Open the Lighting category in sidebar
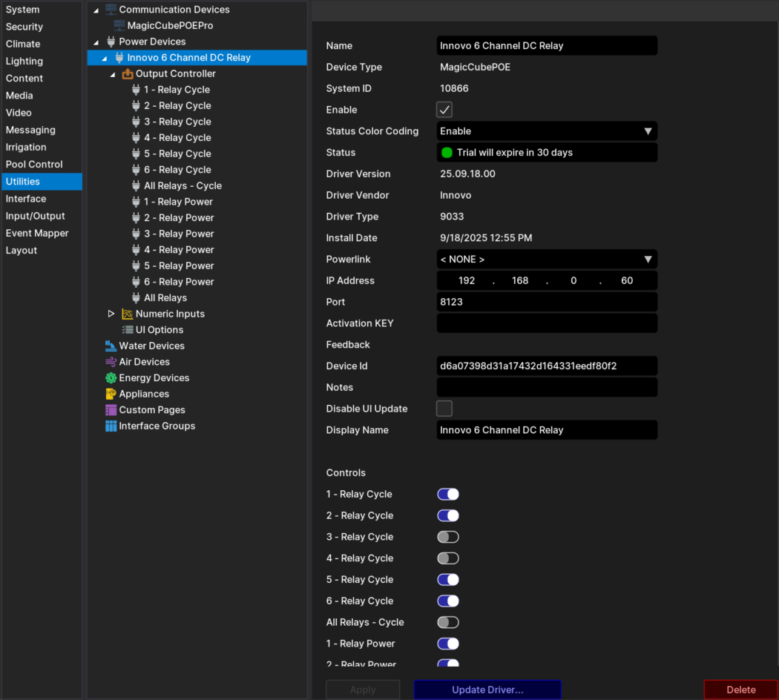 coord(24,62)
